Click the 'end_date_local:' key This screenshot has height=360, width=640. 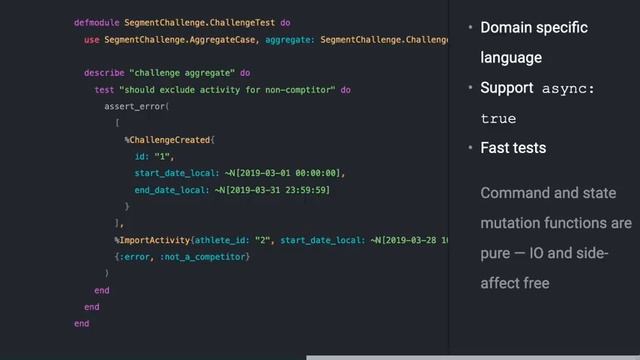pos(172,190)
